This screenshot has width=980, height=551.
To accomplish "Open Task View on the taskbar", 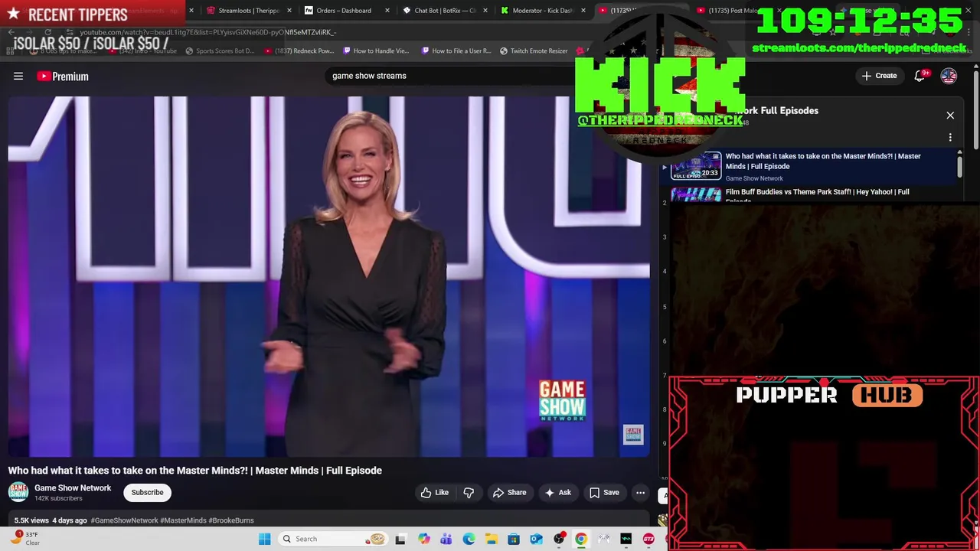I will coord(400,539).
